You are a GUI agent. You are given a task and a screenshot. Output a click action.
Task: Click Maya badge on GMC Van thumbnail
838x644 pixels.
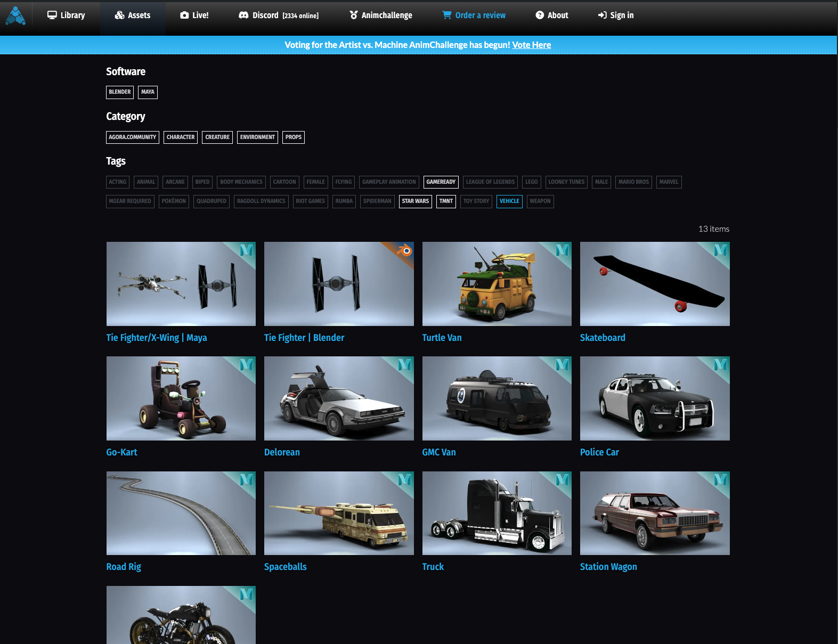[x=562, y=364]
